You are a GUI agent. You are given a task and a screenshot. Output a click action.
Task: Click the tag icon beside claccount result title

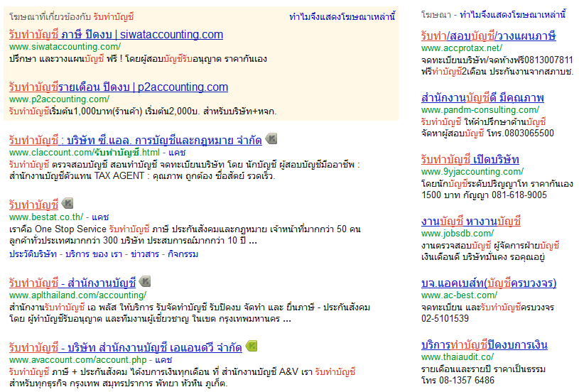[x=271, y=138]
